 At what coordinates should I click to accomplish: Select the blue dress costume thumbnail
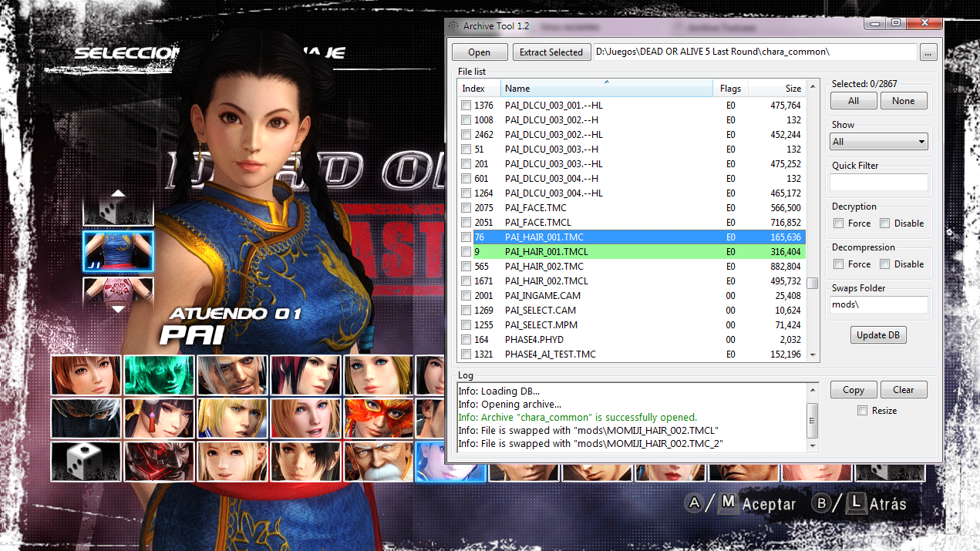click(x=118, y=251)
